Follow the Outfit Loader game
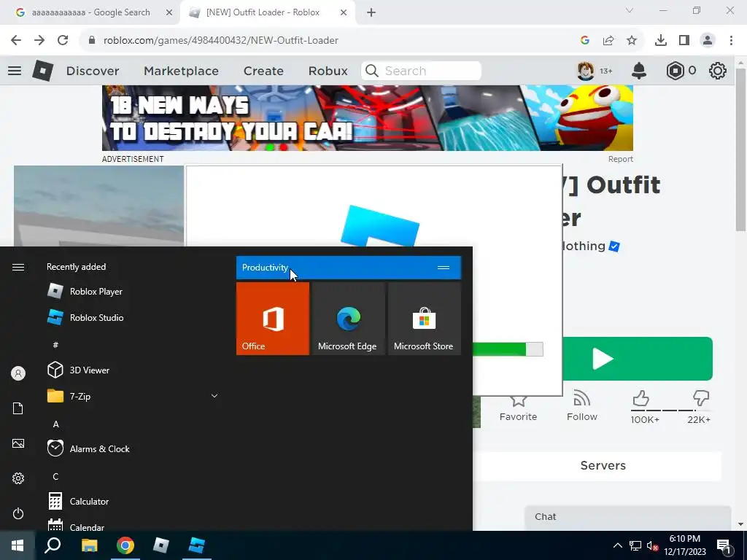This screenshot has width=747, height=560. tap(581, 405)
